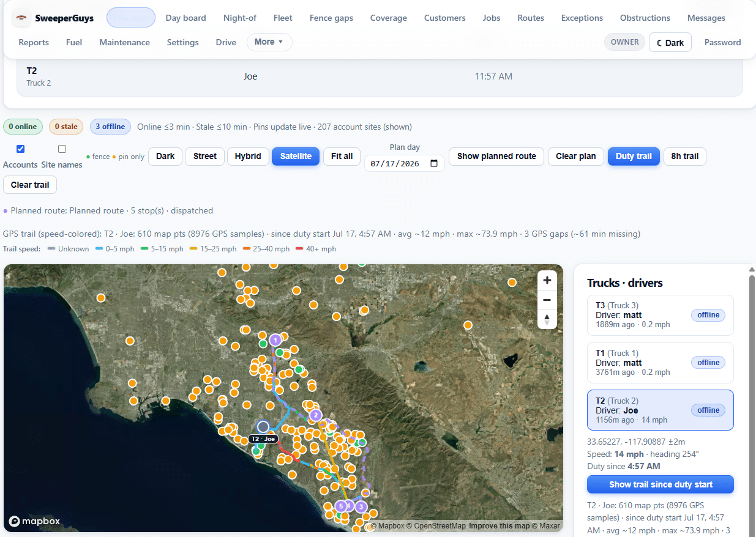Zoom in on the map

(x=547, y=280)
